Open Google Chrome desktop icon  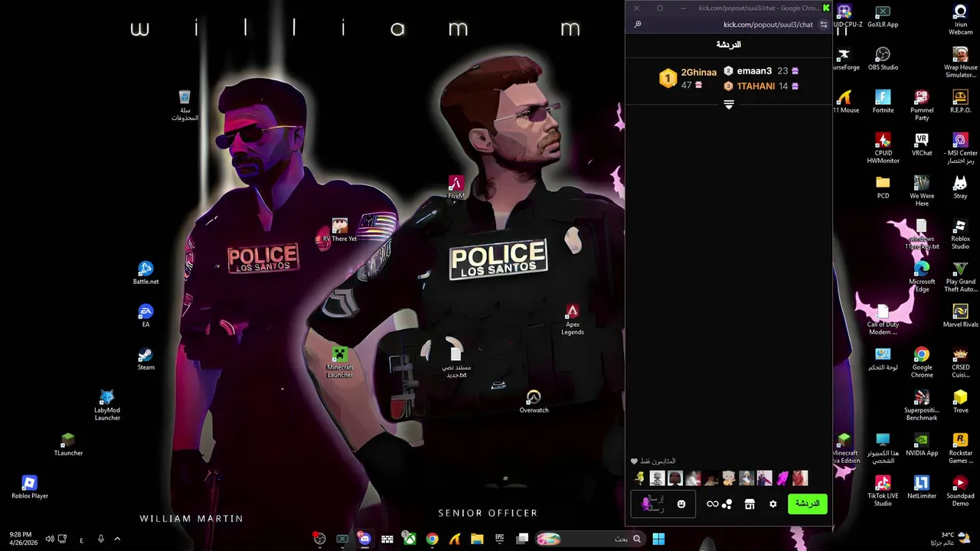click(x=922, y=363)
